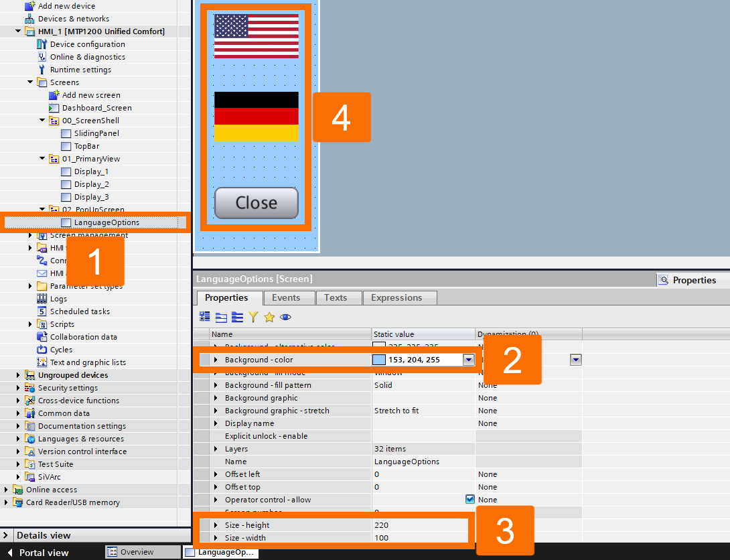Select the Test Suite tree entry
Screen dimensions: 730x560
(x=56, y=464)
